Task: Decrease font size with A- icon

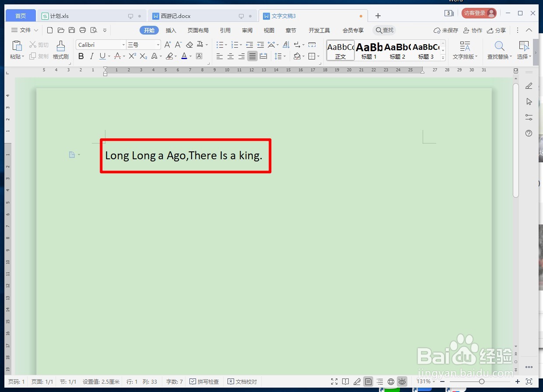Action: [179, 45]
